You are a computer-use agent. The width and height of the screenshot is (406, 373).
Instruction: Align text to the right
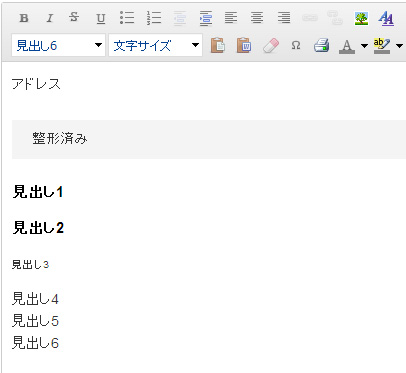click(x=284, y=18)
